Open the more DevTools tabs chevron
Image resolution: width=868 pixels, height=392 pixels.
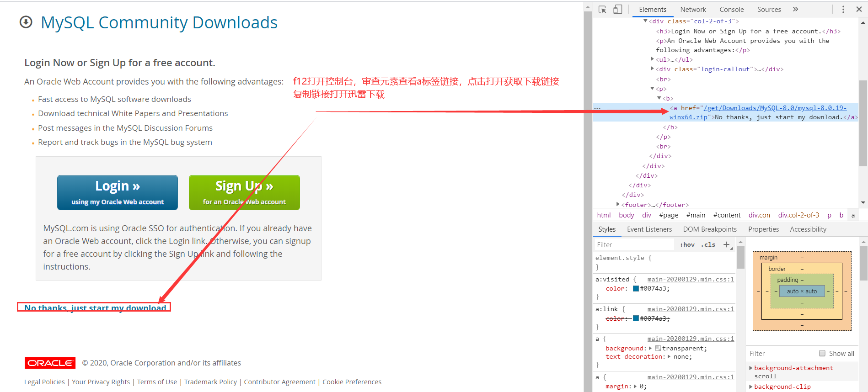pyautogui.click(x=795, y=9)
